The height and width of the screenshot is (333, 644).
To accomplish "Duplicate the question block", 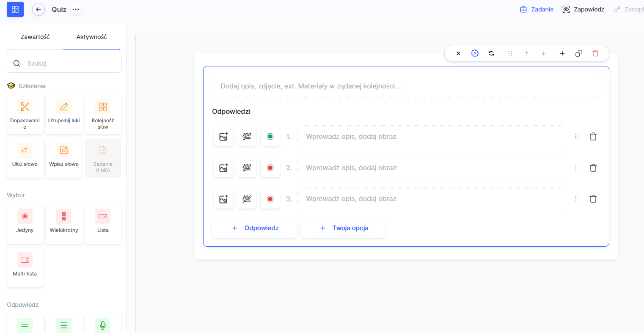I will pyautogui.click(x=579, y=53).
